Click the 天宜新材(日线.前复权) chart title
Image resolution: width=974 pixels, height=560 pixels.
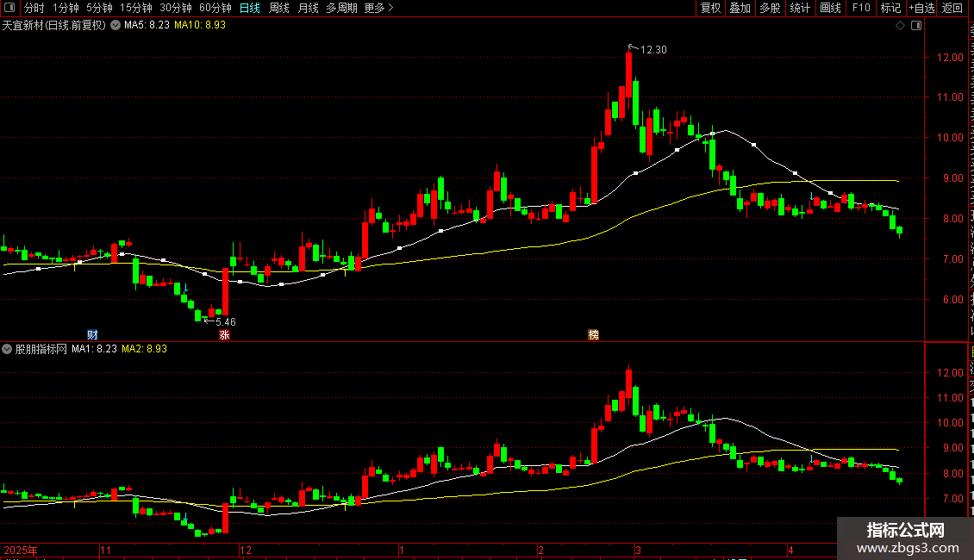[54, 26]
